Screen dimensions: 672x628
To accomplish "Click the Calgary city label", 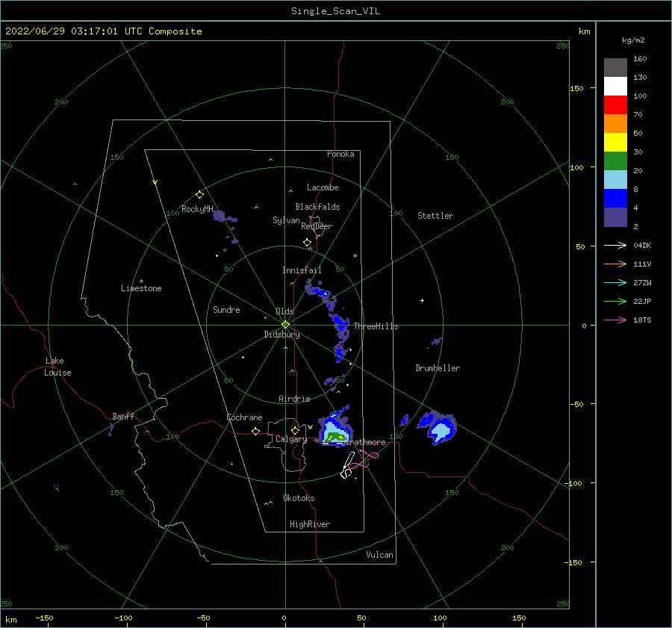I will [291, 439].
